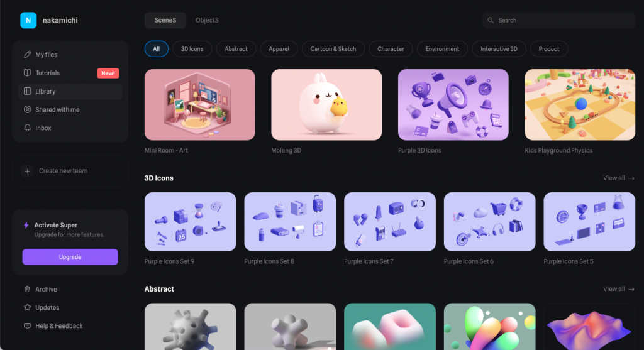Image resolution: width=644 pixels, height=350 pixels.
Task: Click the chat icon beside Help & Feedback
Action: [x=27, y=325]
